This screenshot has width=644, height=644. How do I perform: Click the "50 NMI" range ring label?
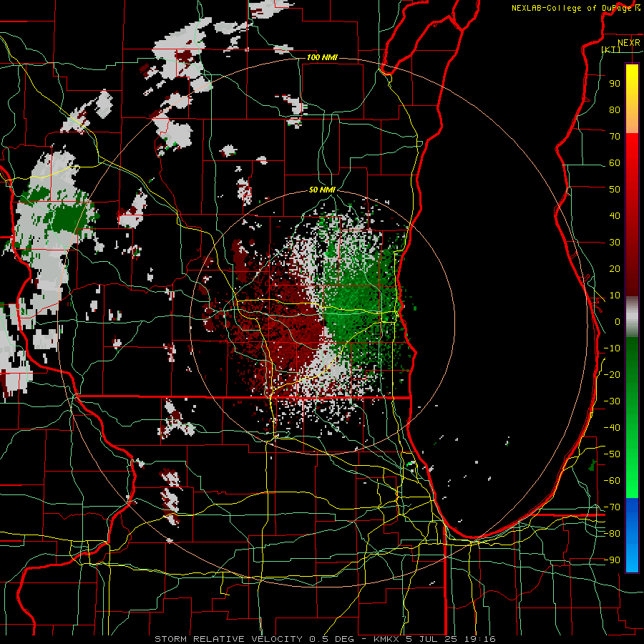point(322,190)
